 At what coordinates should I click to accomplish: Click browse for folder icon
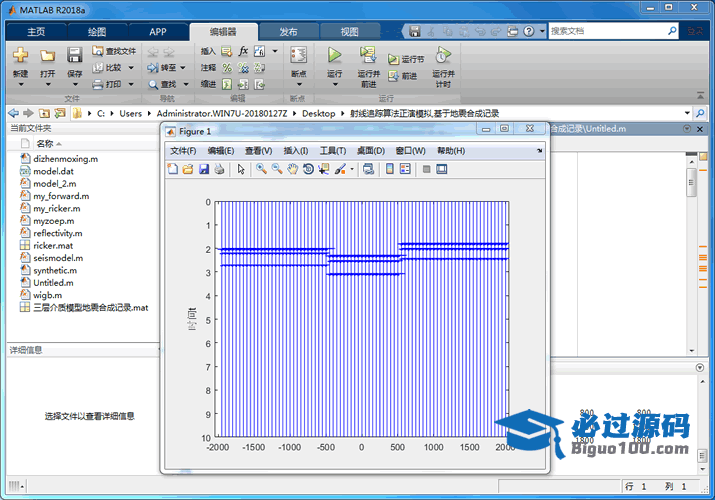(60, 113)
